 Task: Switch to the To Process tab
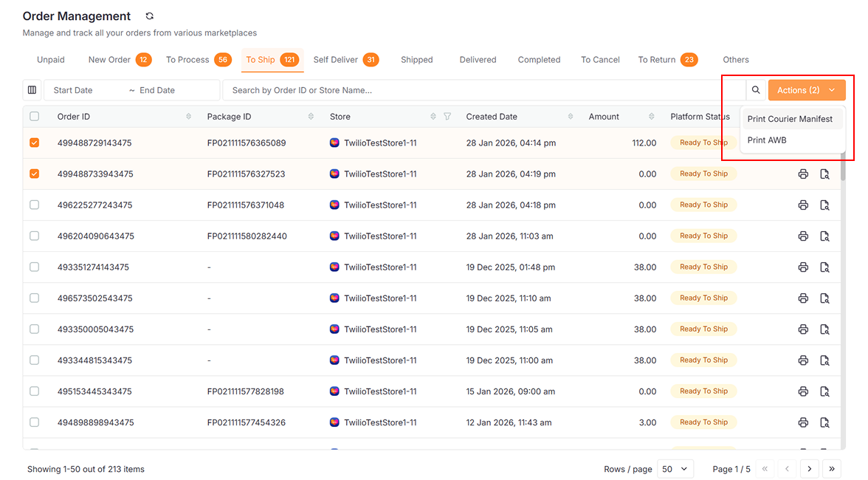[187, 60]
